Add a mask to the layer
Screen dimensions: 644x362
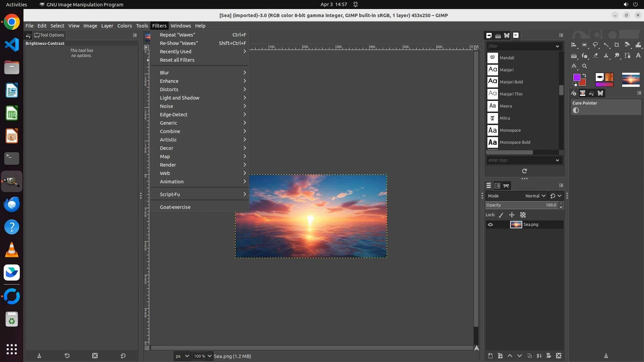pos(549,356)
